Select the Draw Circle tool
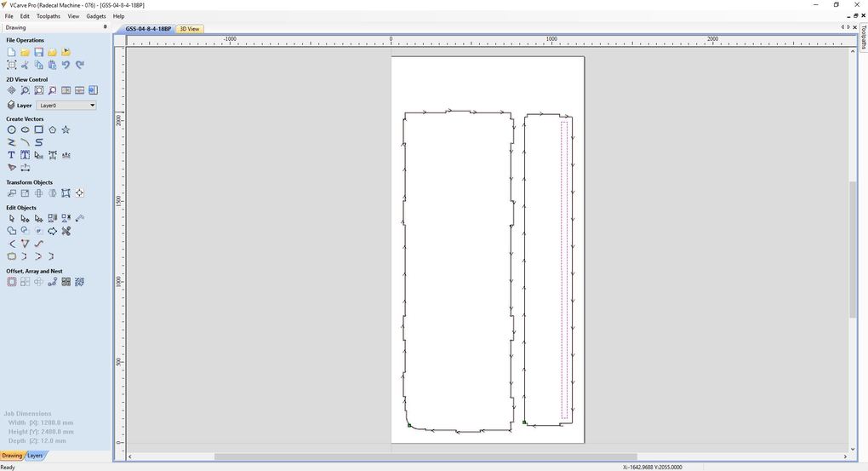Screen dimensions: 868x471 coord(11,129)
